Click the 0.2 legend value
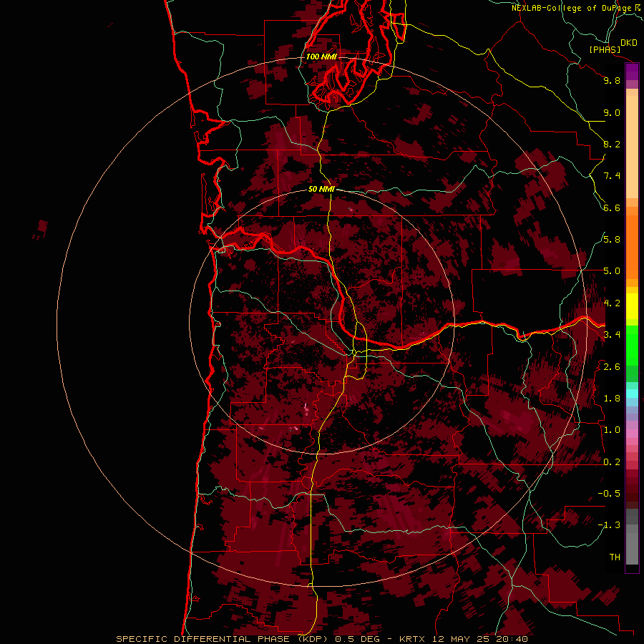Viewport: 644px width, 644px height. [612, 462]
